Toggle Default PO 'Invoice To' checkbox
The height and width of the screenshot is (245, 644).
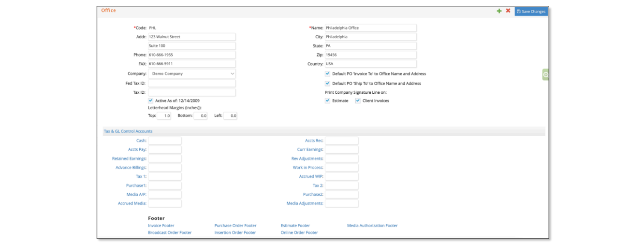(327, 74)
